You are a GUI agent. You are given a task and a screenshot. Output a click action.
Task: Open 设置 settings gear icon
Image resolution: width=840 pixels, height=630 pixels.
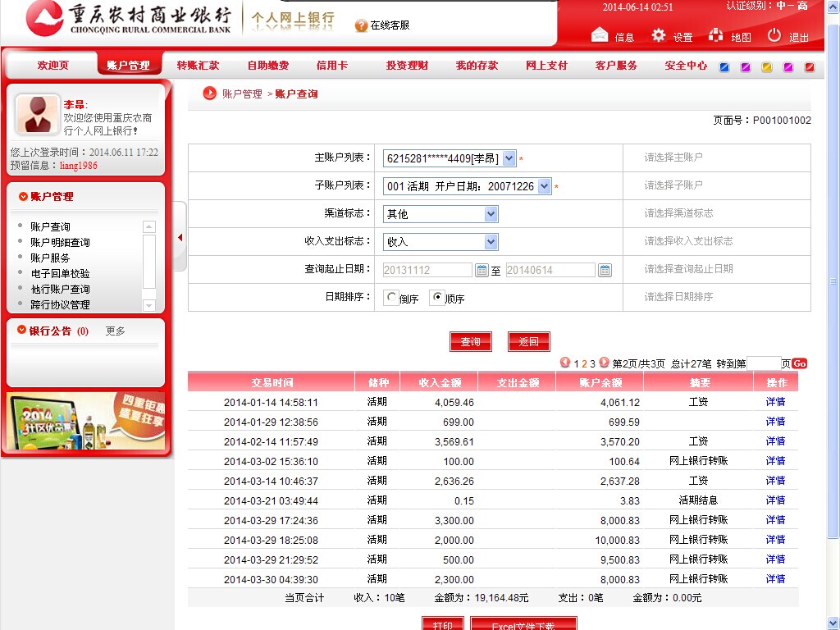coord(659,35)
